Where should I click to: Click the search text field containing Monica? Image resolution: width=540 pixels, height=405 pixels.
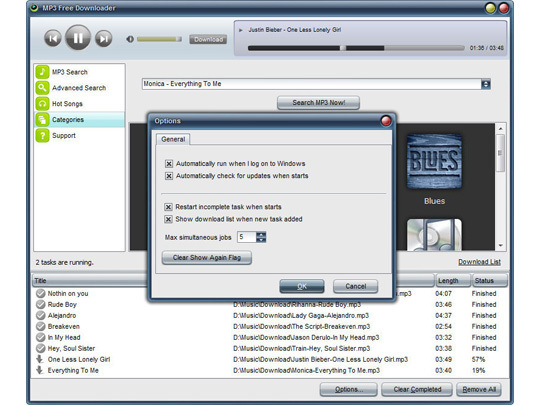311,84
